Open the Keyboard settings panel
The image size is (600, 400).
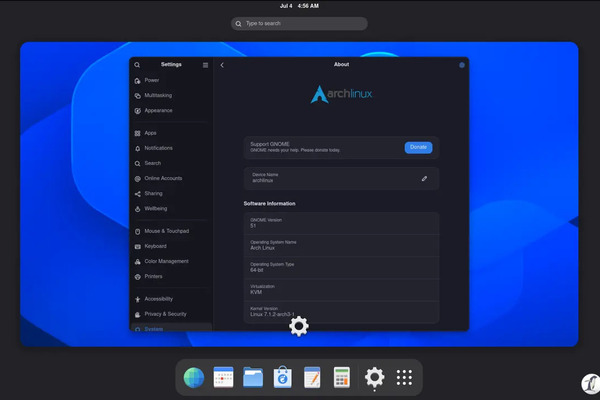(x=171, y=246)
